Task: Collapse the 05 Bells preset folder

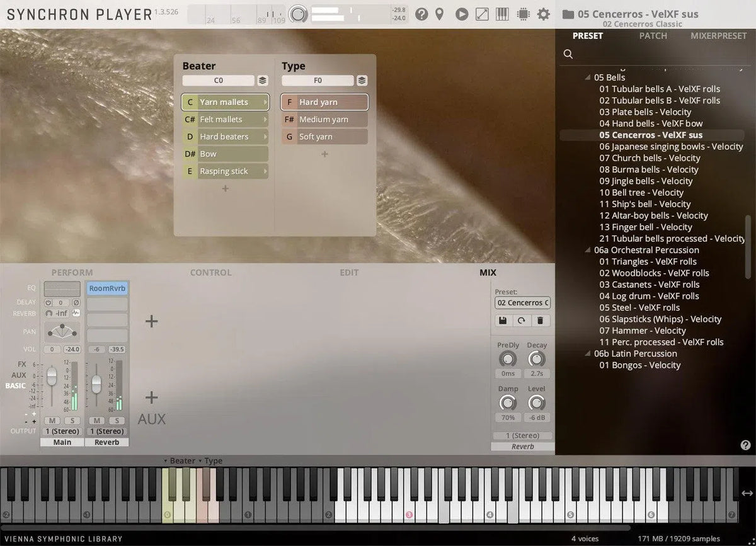Action: [x=587, y=77]
